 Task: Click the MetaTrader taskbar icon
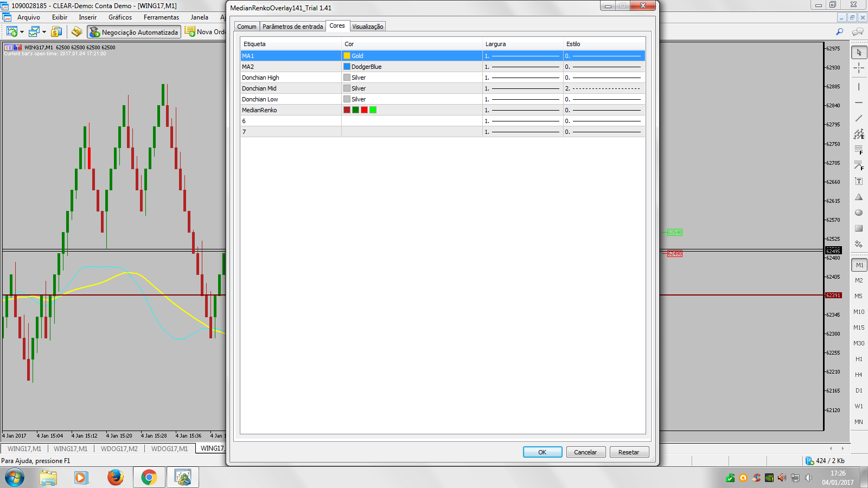[183, 477]
